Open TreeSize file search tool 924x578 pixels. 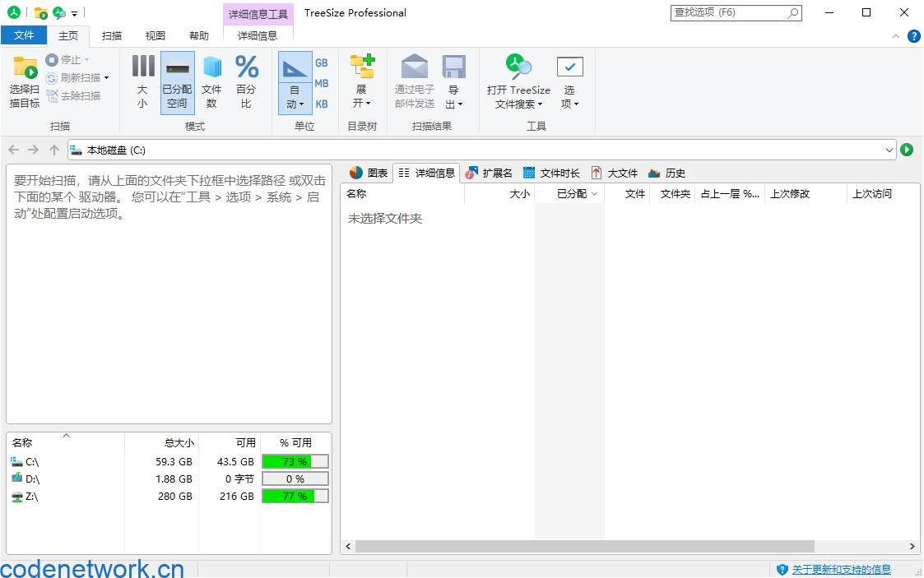coord(518,83)
